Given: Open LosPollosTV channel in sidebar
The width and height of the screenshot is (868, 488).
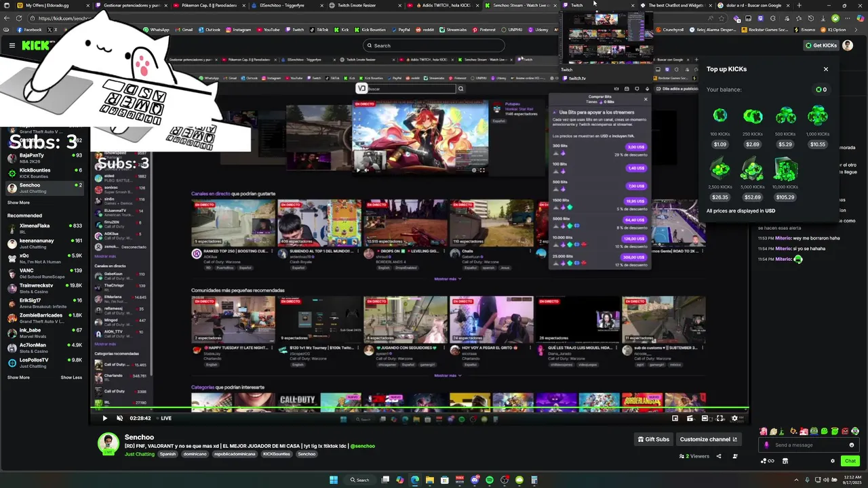Looking at the screenshot, I should pos(45,363).
